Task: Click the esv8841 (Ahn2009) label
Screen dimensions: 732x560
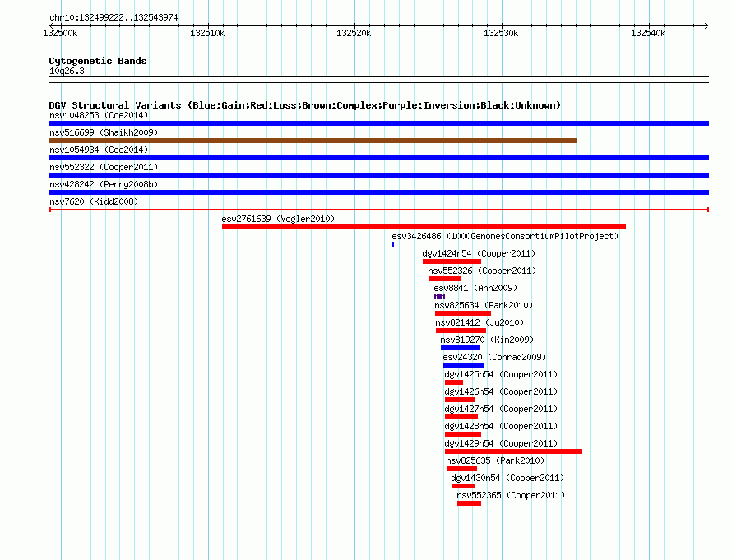Action: point(475,288)
